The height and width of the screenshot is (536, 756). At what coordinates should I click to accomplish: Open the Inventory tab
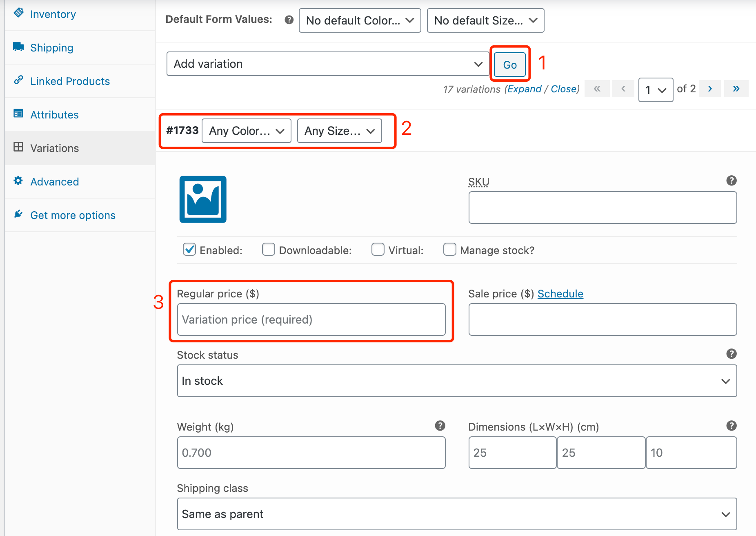point(80,14)
